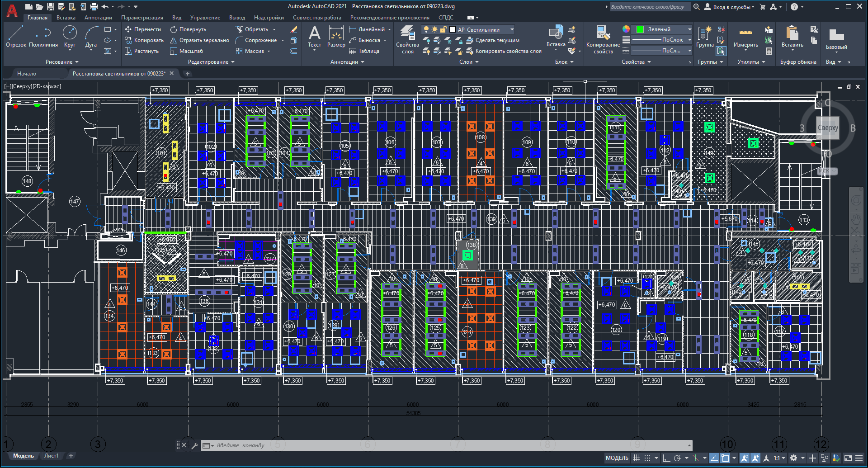The height and width of the screenshot is (468, 868).
Task: Open the linetype ПоСл... dropdown
Action: [x=690, y=51]
